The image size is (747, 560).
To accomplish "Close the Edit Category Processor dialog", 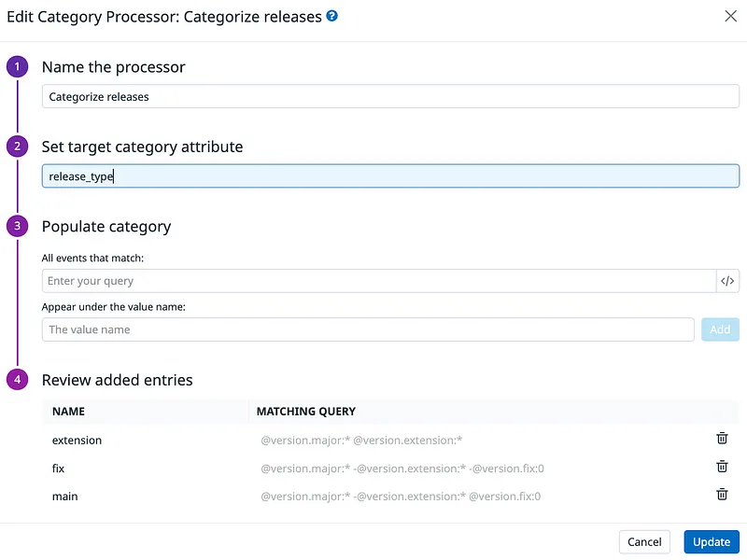I will click(x=731, y=16).
